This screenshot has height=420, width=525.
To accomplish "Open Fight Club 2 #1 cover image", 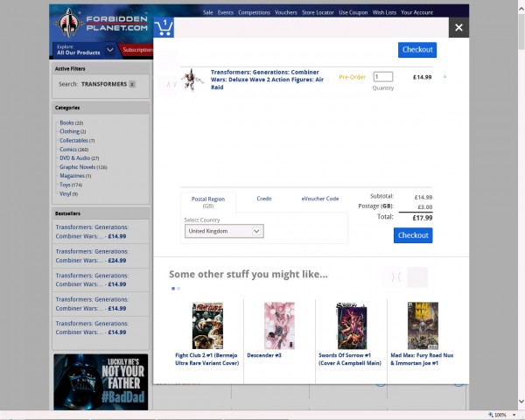I will coord(207,325).
